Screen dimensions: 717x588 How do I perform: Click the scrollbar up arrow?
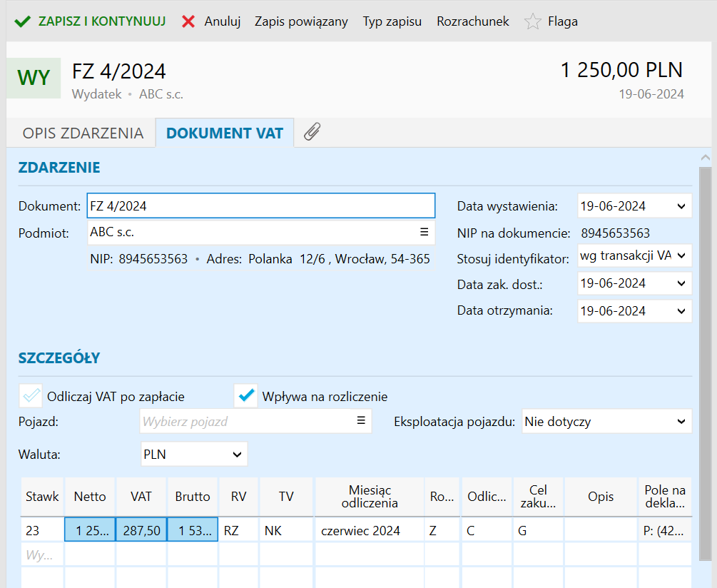tap(705, 158)
